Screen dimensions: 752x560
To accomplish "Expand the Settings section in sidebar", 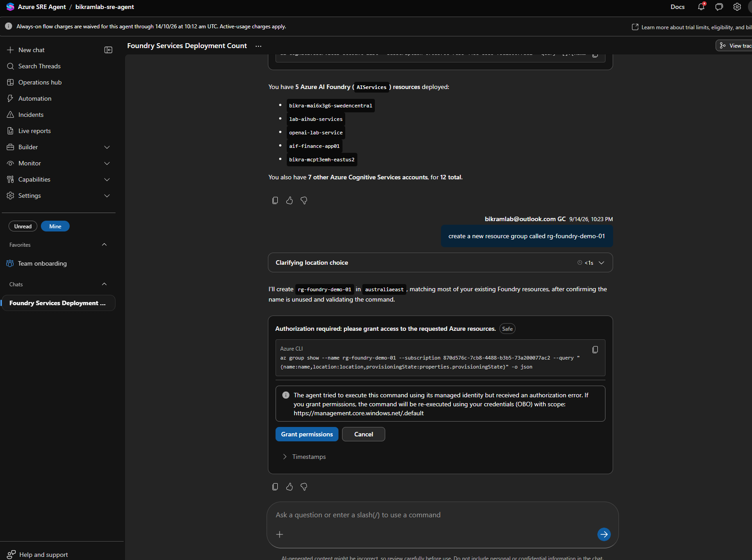I will [x=58, y=196].
